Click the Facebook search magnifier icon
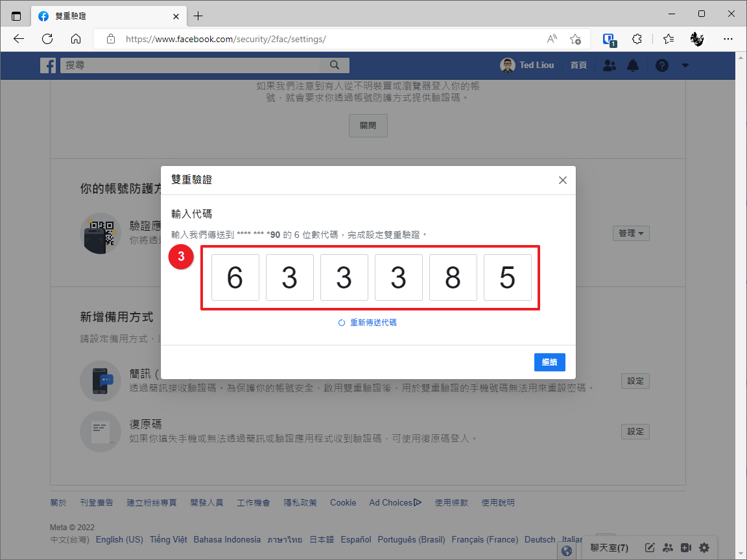This screenshot has height=560, width=747. (x=335, y=65)
